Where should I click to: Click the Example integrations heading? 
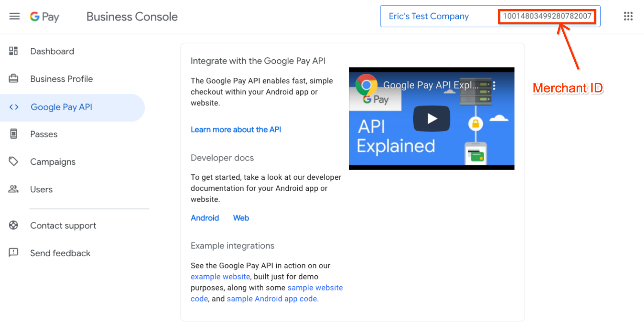pos(233,246)
